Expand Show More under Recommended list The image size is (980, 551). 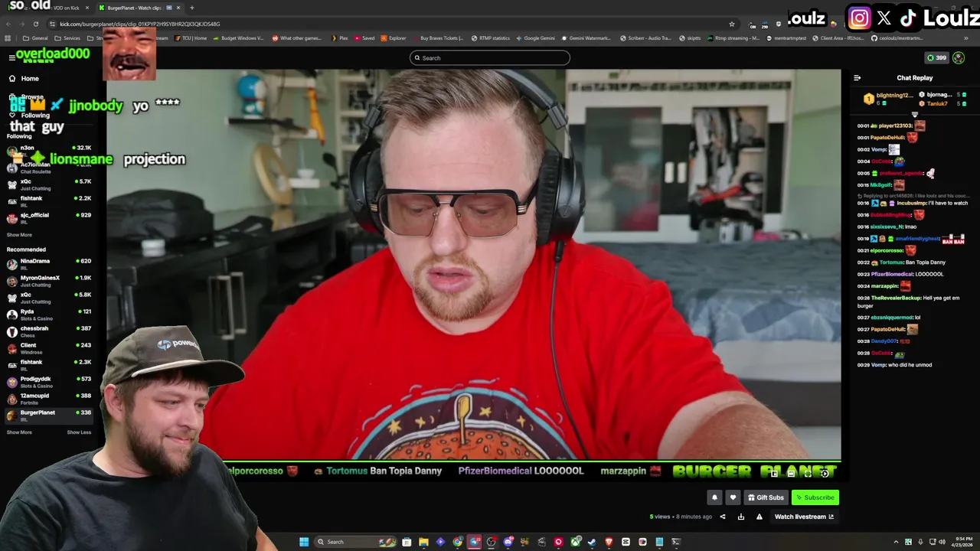coord(19,432)
